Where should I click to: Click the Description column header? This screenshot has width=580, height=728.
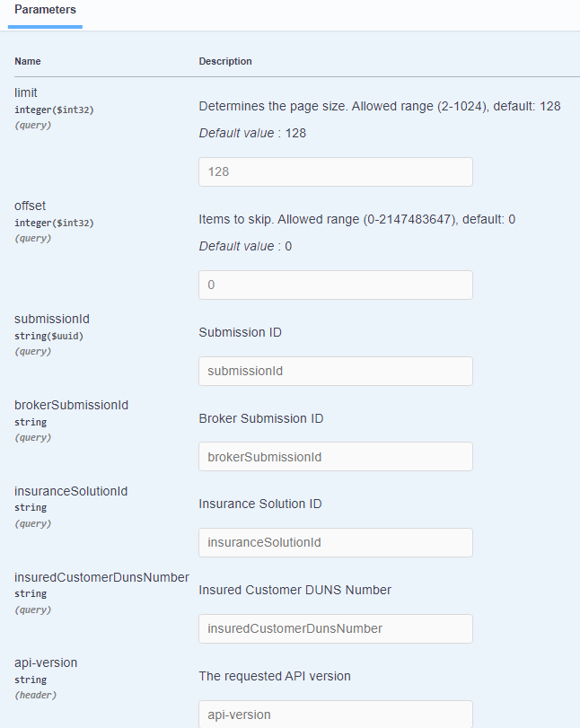click(x=225, y=61)
